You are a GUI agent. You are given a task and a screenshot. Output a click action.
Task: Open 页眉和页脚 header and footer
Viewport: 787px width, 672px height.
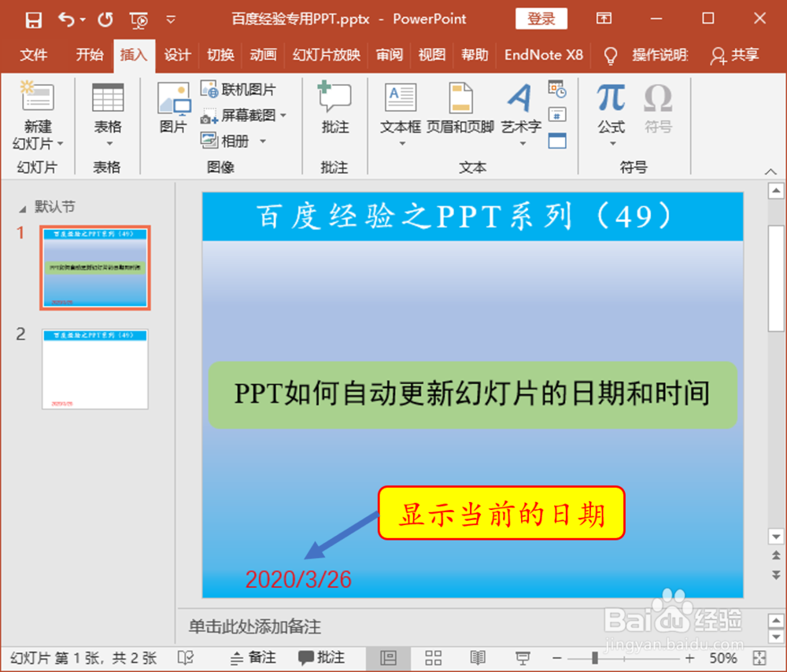point(460,109)
